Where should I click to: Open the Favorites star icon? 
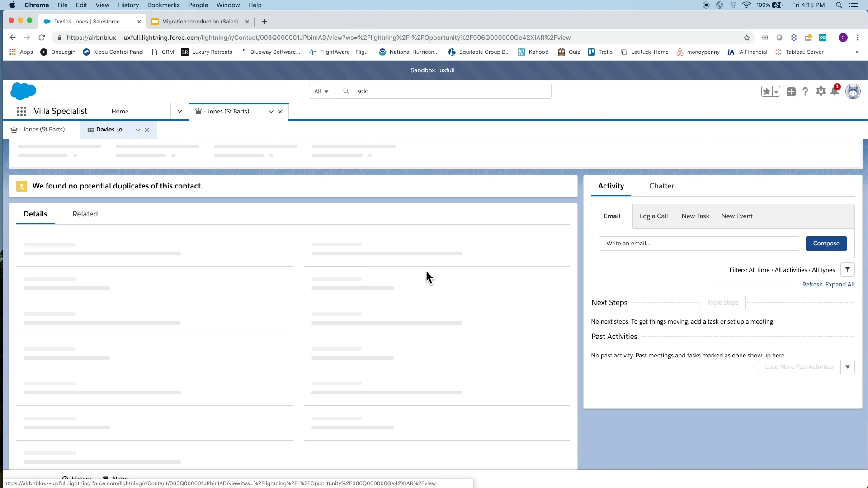click(766, 92)
